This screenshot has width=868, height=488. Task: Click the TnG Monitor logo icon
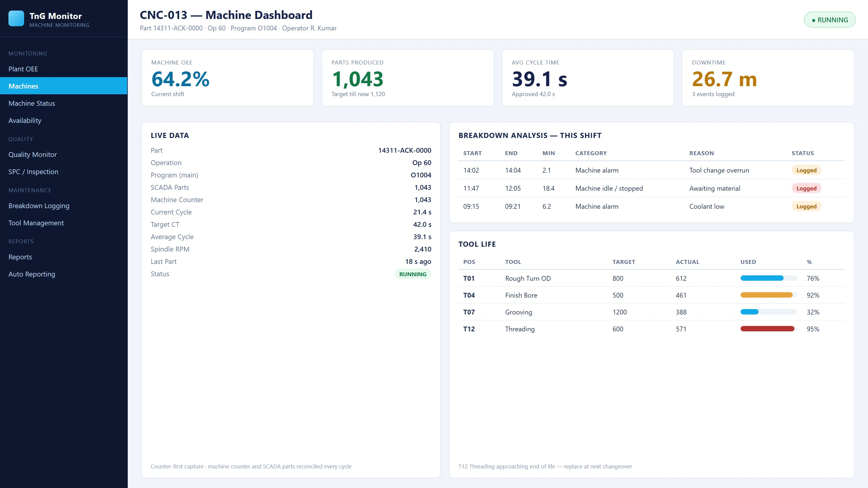pos(16,18)
